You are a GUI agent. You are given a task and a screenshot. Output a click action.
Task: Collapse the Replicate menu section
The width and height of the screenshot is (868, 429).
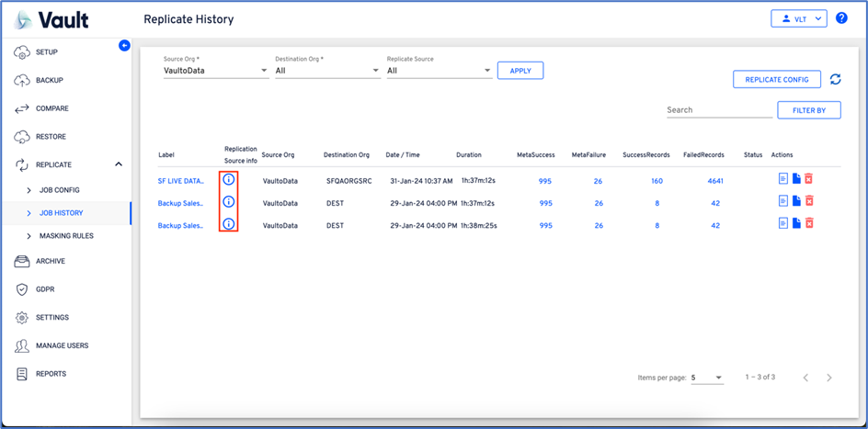[x=118, y=164]
